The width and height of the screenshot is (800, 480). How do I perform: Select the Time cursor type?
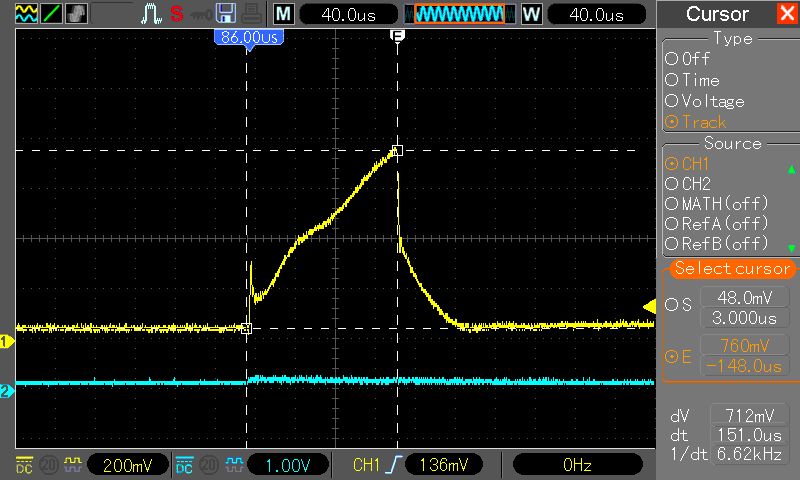point(701,80)
